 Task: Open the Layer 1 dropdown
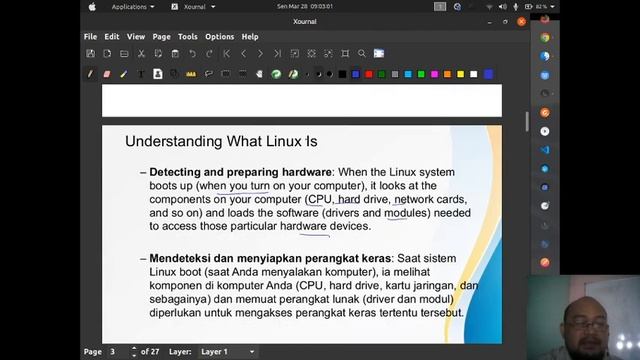point(227,351)
